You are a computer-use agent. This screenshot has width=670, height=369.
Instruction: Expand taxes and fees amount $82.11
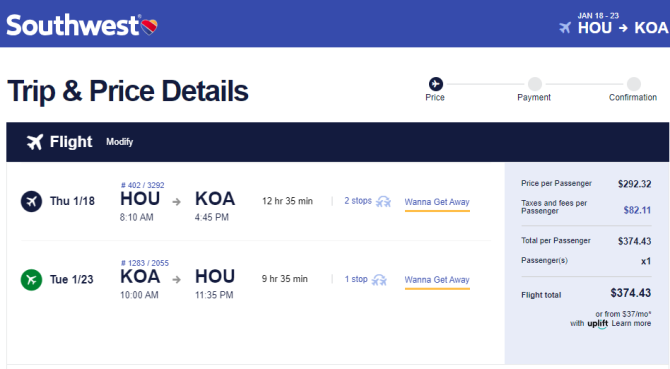(637, 210)
